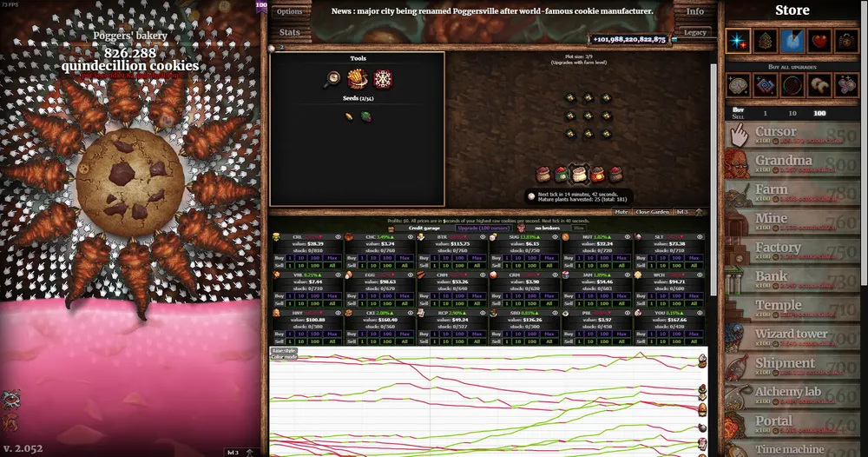
Task: Click the festive Christmas tree switch
Action: pos(766,41)
